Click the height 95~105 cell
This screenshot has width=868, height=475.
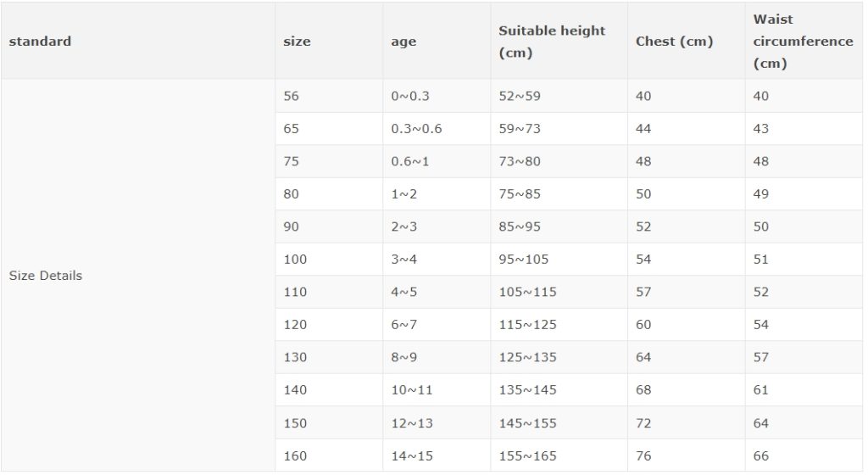(559, 259)
